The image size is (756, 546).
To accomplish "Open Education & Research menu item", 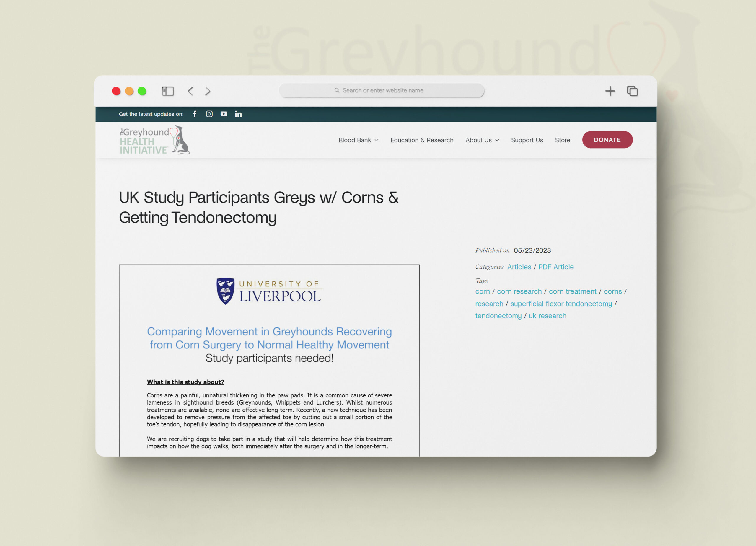I will click(422, 140).
